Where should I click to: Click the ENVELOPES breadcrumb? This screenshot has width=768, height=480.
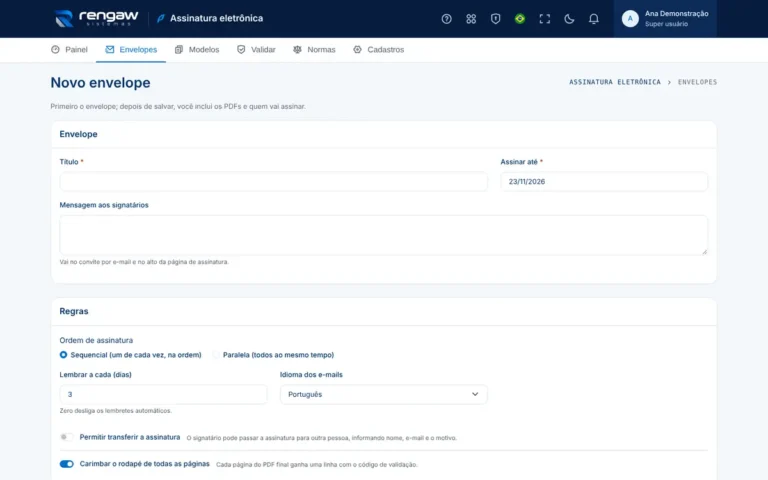697,82
